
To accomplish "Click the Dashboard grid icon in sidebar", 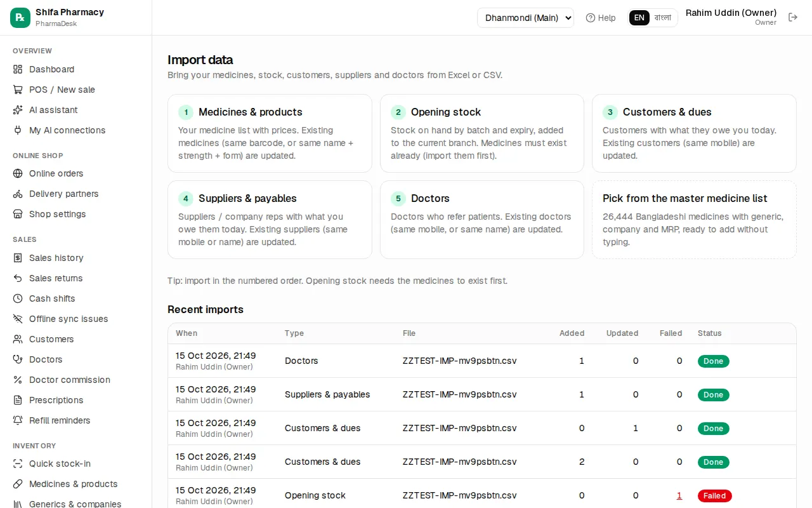I will 18,69.
